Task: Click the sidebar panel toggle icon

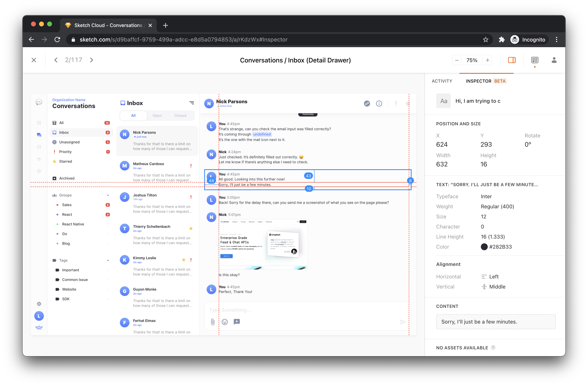Action: [x=512, y=60]
